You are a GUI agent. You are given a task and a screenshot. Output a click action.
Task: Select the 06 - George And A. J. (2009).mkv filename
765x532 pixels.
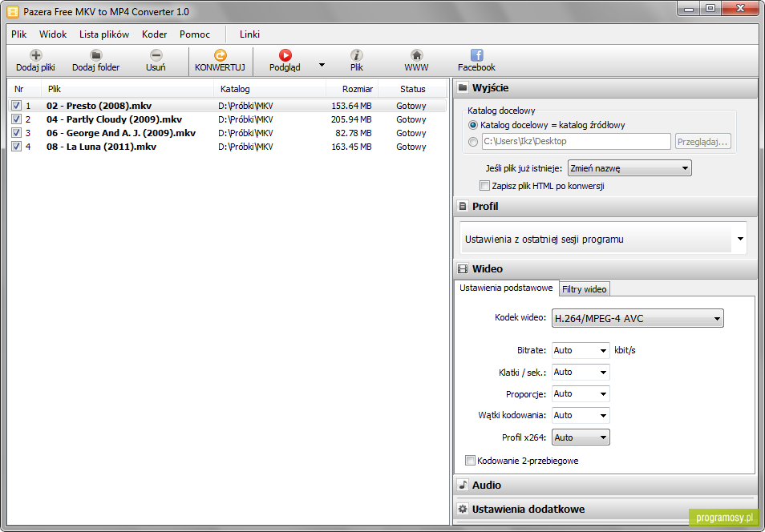[121, 133]
